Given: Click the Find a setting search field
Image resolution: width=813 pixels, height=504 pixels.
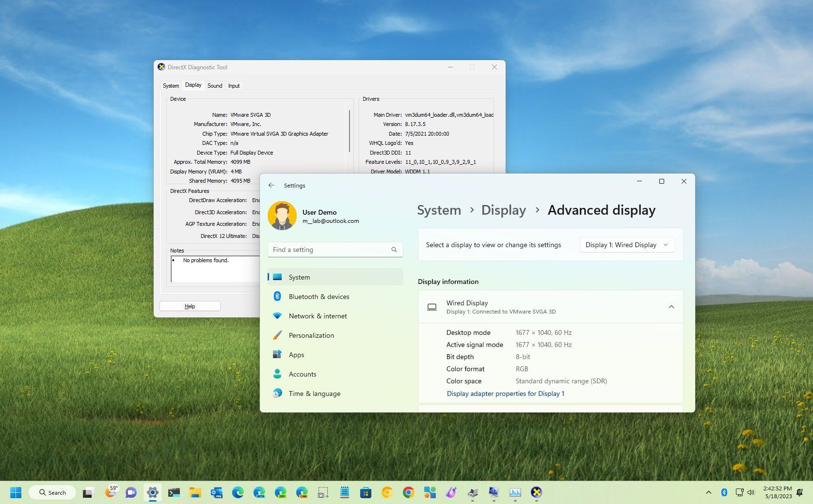Looking at the screenshot, I should coord(335,250).
